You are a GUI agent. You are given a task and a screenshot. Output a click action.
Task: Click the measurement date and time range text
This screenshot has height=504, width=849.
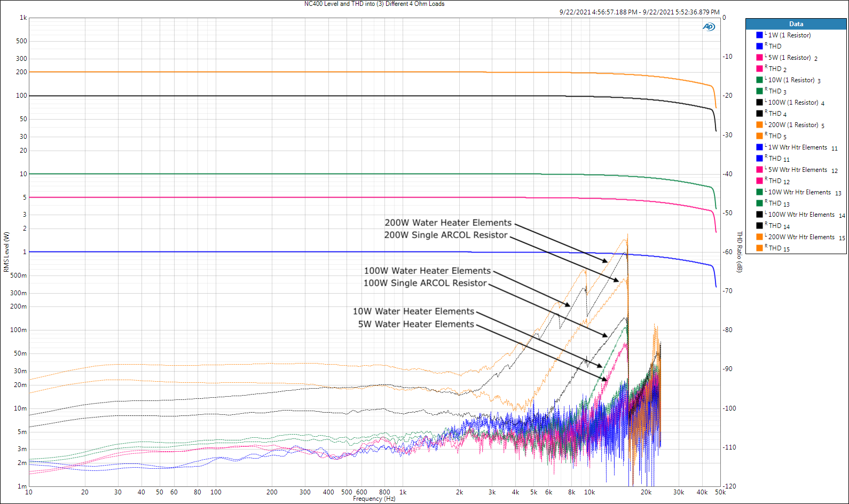click(640, 12)
